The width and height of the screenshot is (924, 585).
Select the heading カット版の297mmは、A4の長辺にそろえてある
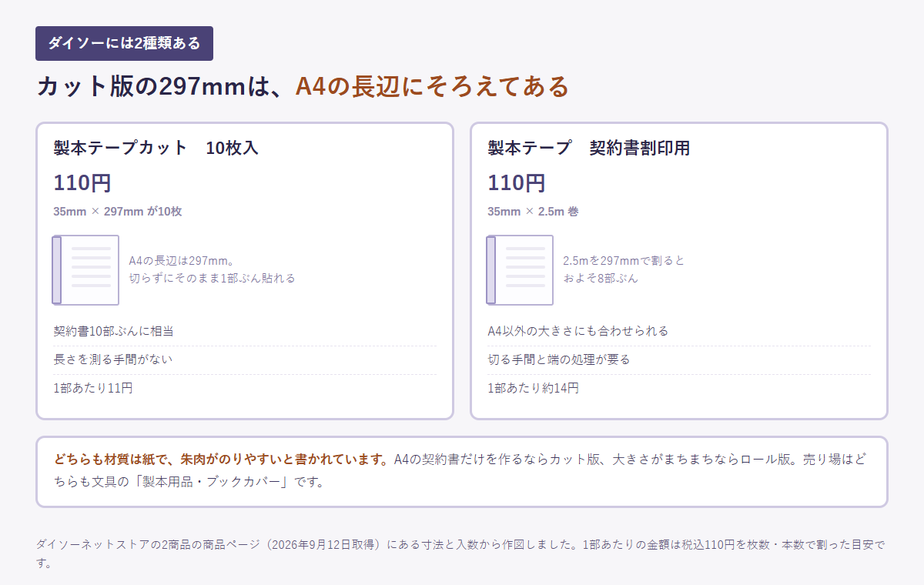pos(303,86)
